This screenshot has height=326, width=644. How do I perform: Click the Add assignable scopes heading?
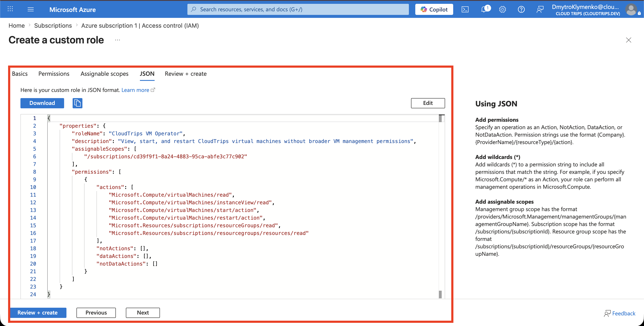pyautogui.click(x=504, y=202)
